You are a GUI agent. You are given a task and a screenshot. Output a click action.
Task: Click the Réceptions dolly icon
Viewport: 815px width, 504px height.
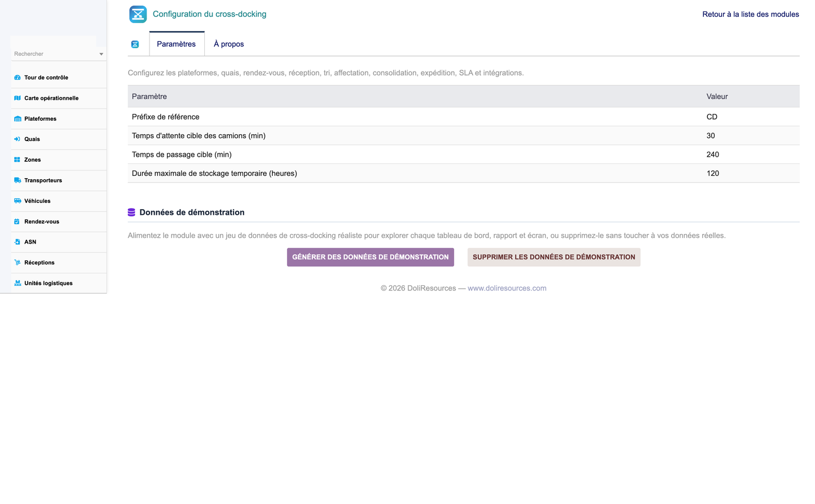(17, 263)
